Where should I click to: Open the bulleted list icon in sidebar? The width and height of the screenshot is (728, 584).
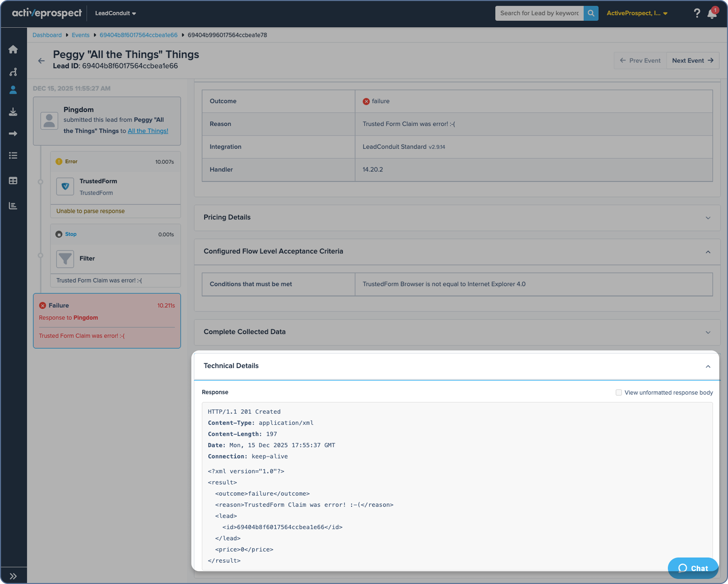pos(13,155)
